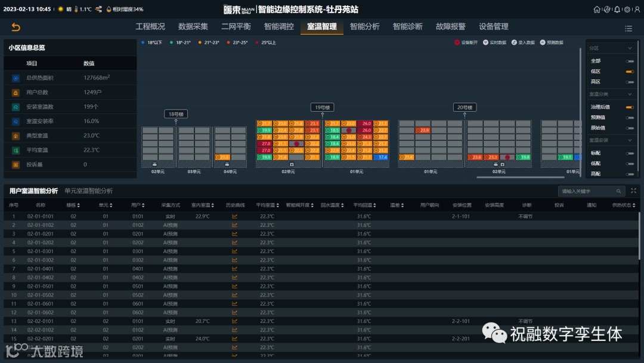
Task: Click disconnected device cell in 20号楼 02单元
Action: pyautogui.click(x=507, y=157)
